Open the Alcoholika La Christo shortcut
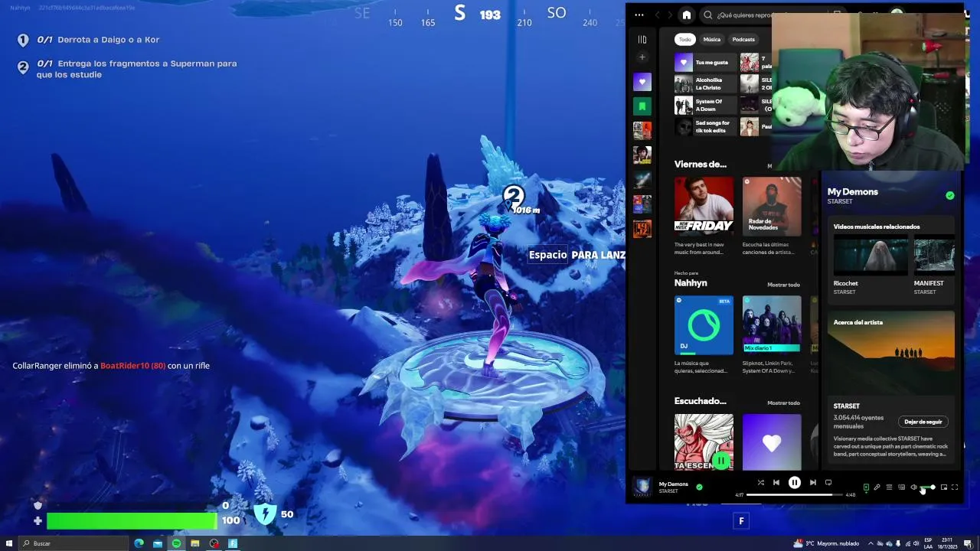This screenshot has height=551, width=980. (x=705, y=83)
